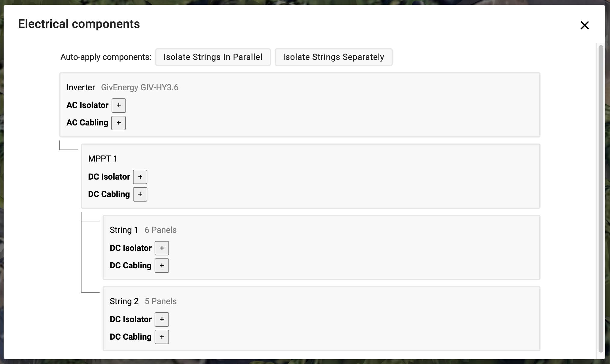Click the Electrical components dialog title

(79, 24)
